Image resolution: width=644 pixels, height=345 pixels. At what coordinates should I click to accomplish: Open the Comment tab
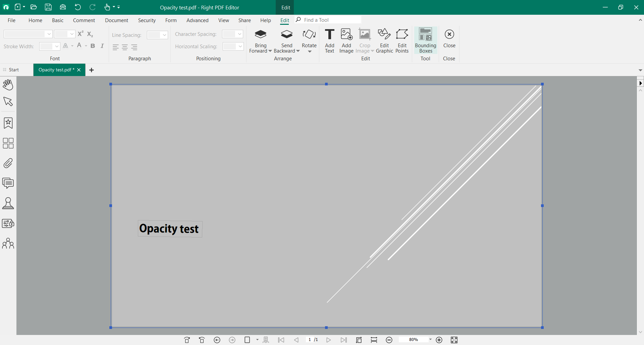click(x=84, y=20)
